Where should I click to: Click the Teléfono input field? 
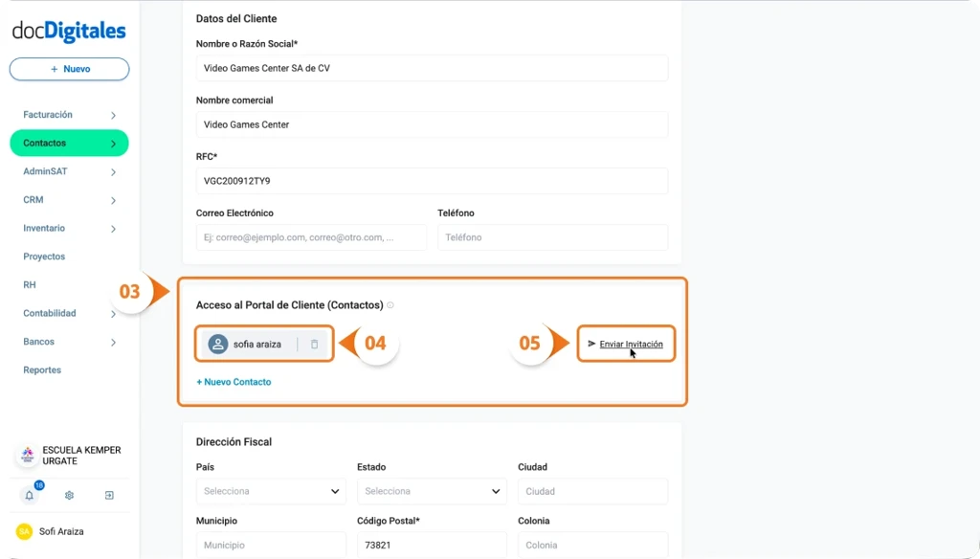(552, 236)
